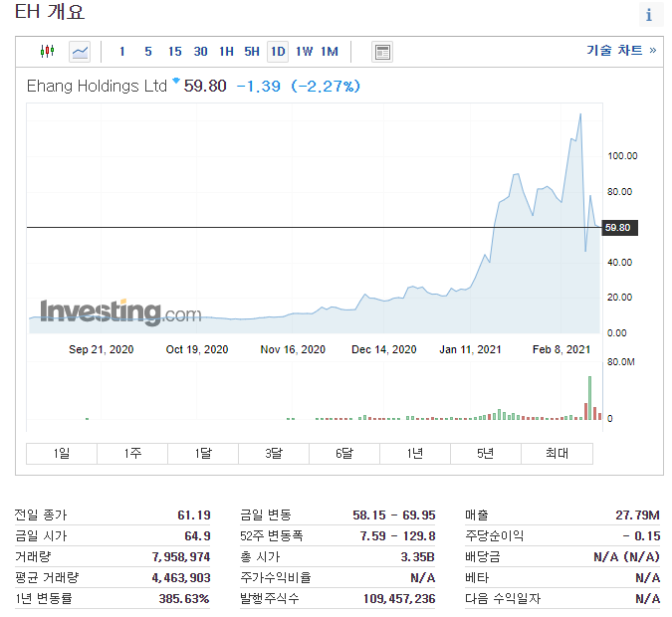Click the Sep 21, 2020 axis label
The height and width of the screenshot is (617, 672).
pyautogui.click(x=102, y=349)
